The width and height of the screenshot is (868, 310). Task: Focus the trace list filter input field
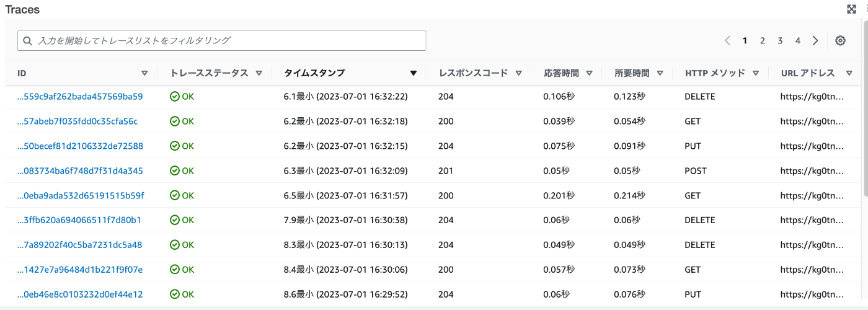(221, 40)
